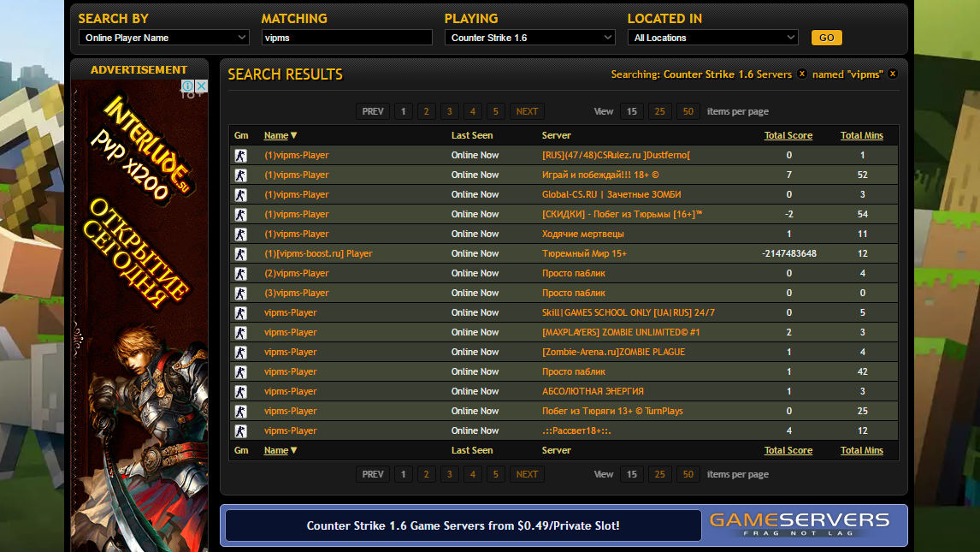Click the GameServers banner advertisement
Image resolution: width=980 pixels, height=552 pixels.
pyautogui.click(x=564, y=525)
